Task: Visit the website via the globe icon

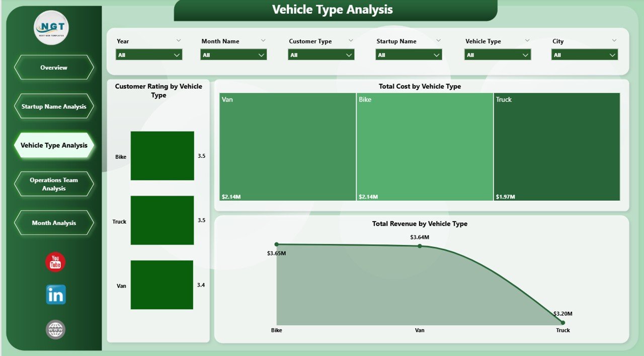Action: pyautogui.click(x=55, y=329)
